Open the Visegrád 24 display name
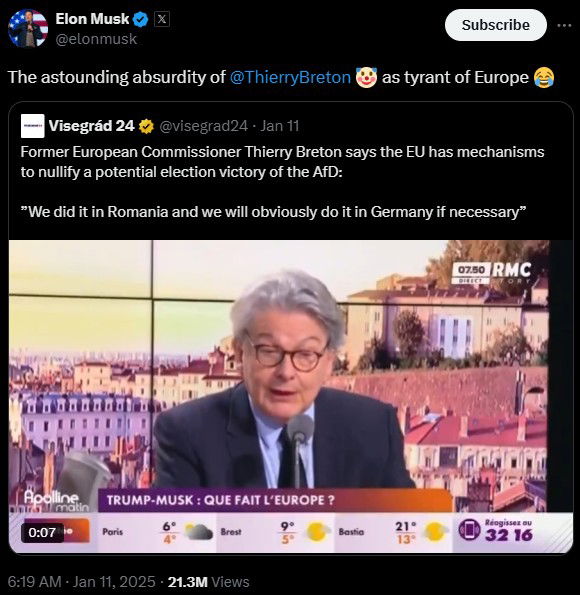The width and height of the screenshot is (580, 595). (91, 126)
